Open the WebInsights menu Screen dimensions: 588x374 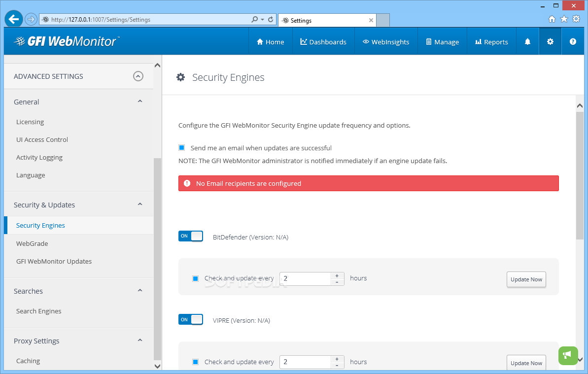pyautogui.click(x=386, y=41)
